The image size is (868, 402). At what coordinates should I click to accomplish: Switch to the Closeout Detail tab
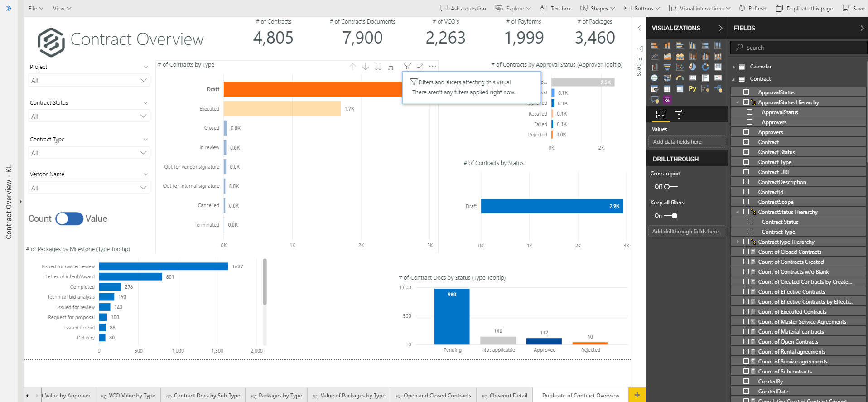[504, 395]
